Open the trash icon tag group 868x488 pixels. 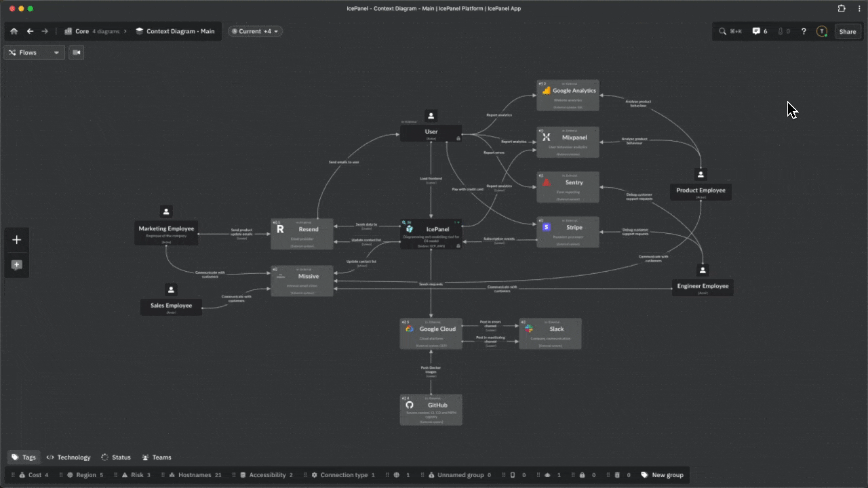click(622, 475)
